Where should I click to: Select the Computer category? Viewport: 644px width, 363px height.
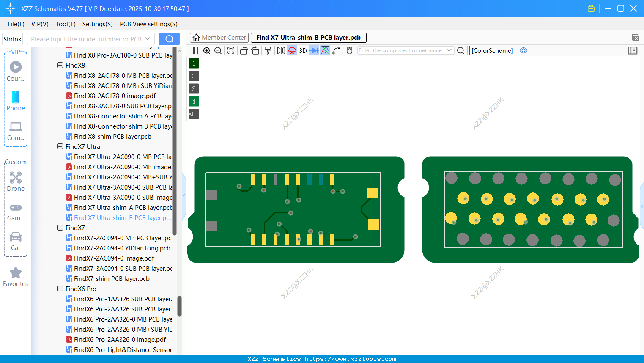(16, 131)
